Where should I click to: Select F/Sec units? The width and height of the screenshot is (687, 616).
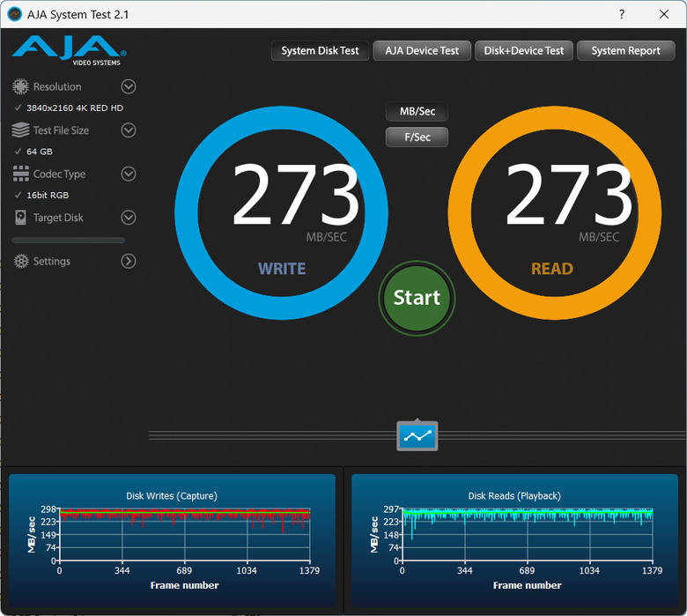pos(417,137)
